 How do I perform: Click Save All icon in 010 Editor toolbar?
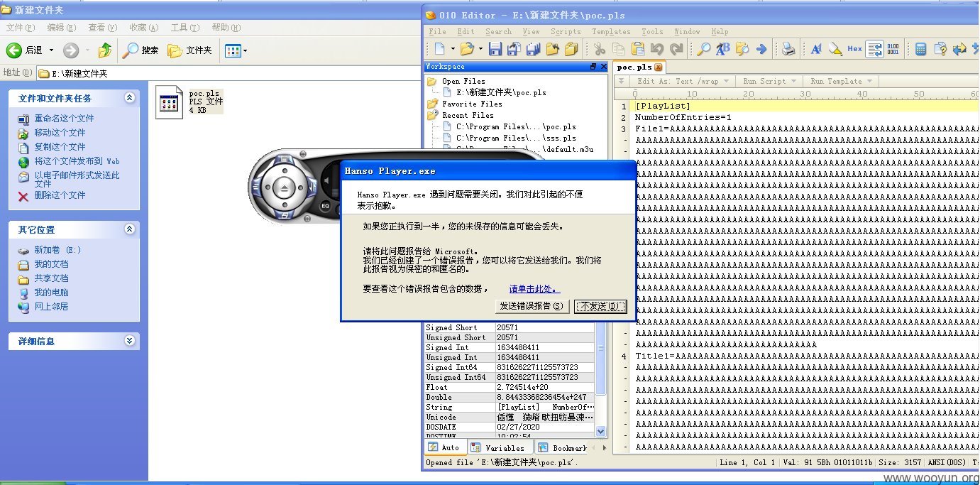pyautogui.click(x=533, y=49)
